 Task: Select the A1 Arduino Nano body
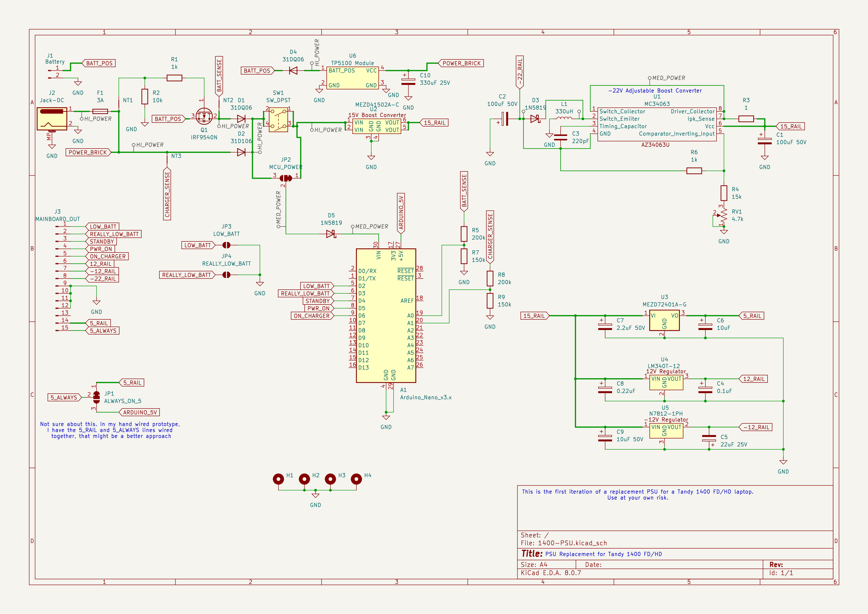coord(386,315)
